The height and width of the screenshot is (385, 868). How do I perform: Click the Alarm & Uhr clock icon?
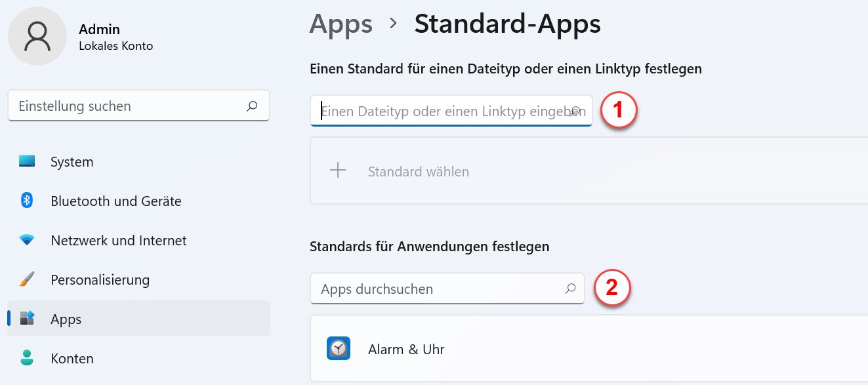tap(339, 349)
